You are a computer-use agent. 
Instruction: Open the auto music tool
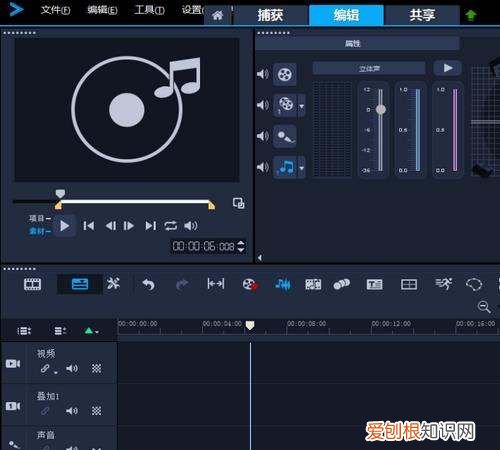[313, 284]
